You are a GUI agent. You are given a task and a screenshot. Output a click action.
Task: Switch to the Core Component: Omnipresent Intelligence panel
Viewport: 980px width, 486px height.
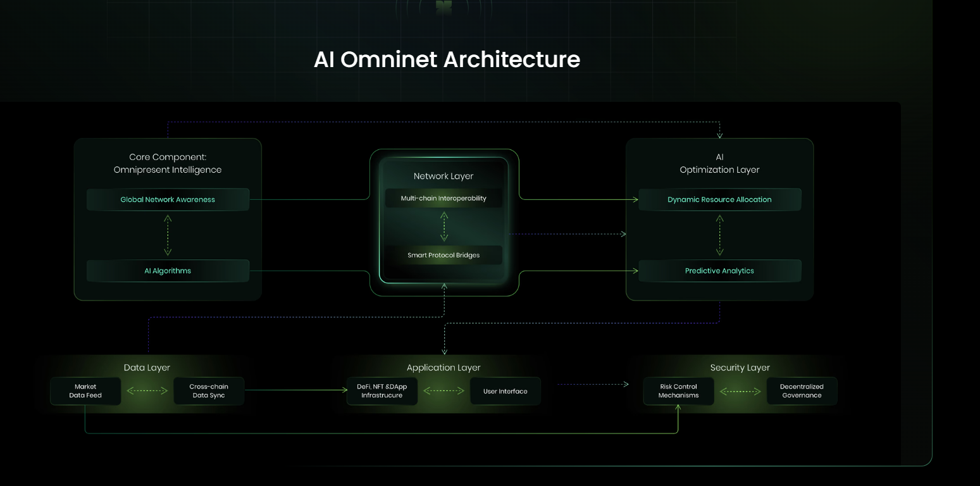click(x=168, y=163)
